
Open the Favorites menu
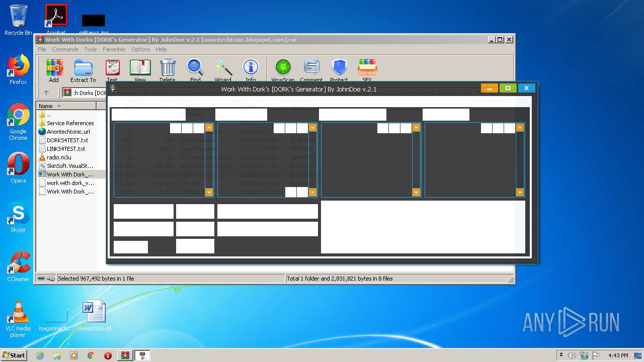114,49
